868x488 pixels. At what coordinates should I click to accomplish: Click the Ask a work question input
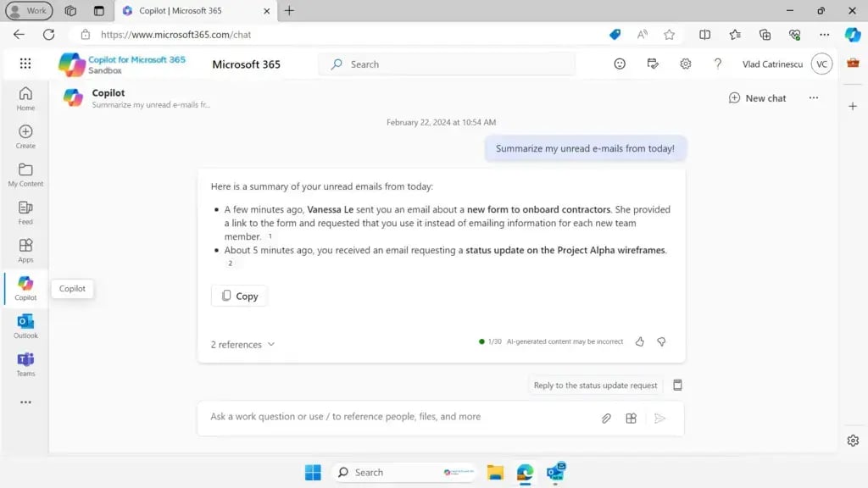398,417
